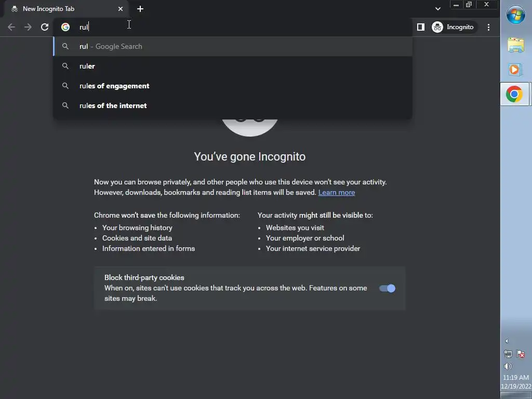Viewport: 532px width, 399px height.
Task: Click 'Your employer or school' text
Action: (x=305, y=238)
